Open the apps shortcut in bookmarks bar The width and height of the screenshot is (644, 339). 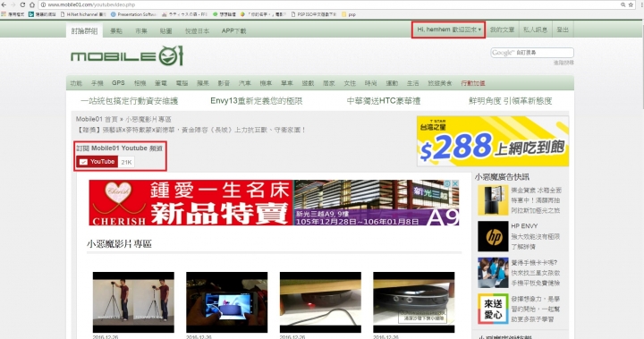[x=13, y=14]
